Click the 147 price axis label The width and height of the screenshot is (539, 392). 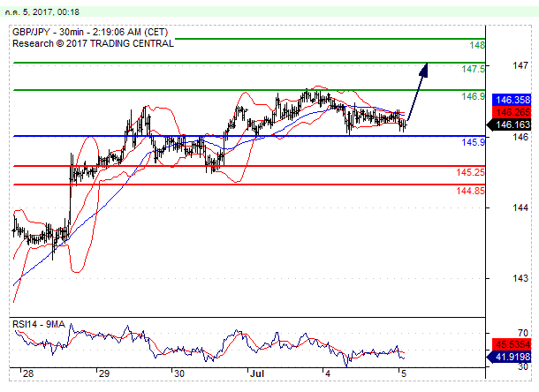click(520, 65)
